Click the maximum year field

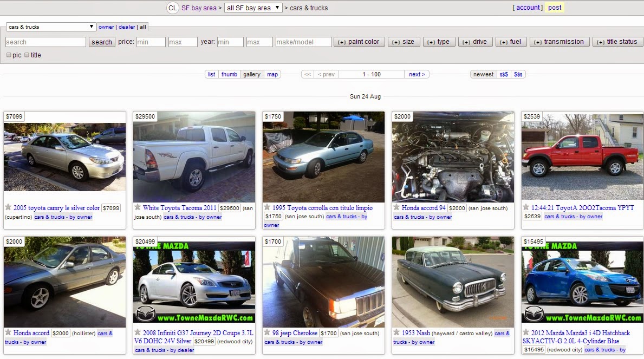click(259, 42)
